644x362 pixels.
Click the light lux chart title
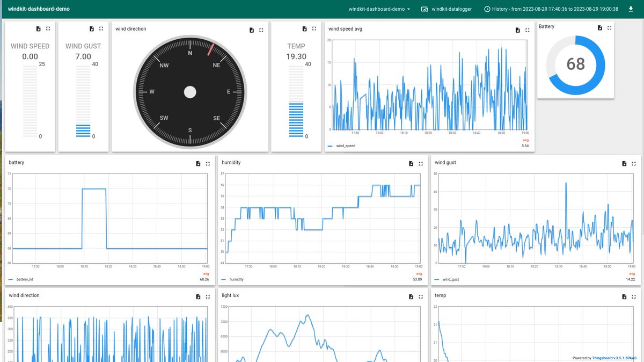(231, 295)
